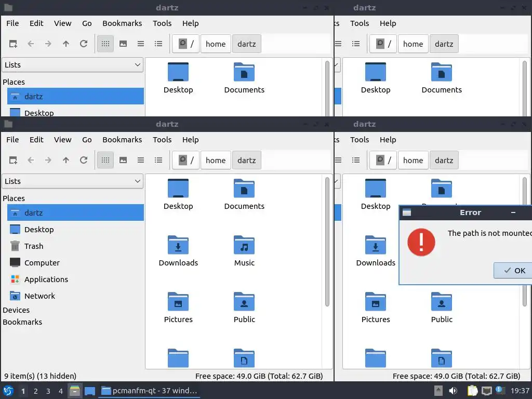Select Downloads folder in lower-right window
The height and width of the screenshot is (399, 532).
click(376, 251)
